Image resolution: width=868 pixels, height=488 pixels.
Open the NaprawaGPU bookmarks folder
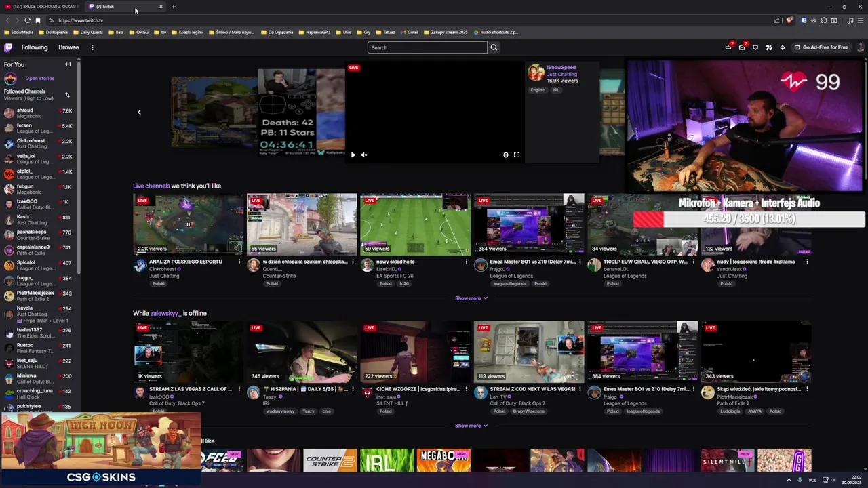(x=314, y=32)
